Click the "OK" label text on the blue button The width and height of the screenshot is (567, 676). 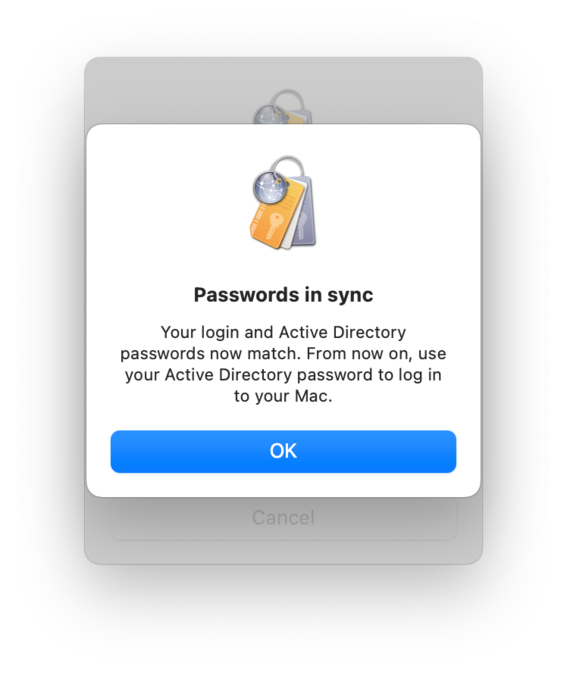(283, 451)
